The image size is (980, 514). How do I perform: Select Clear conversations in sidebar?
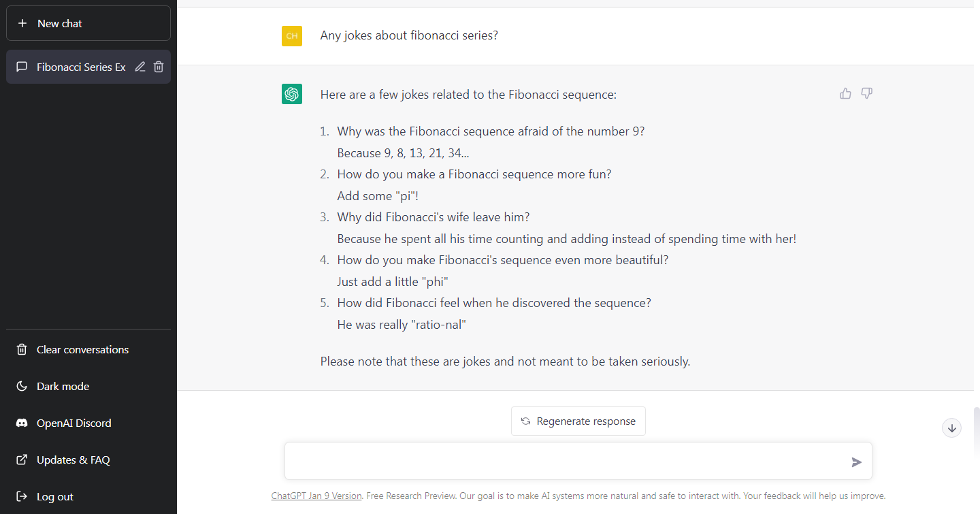click(x=82, y=349)
